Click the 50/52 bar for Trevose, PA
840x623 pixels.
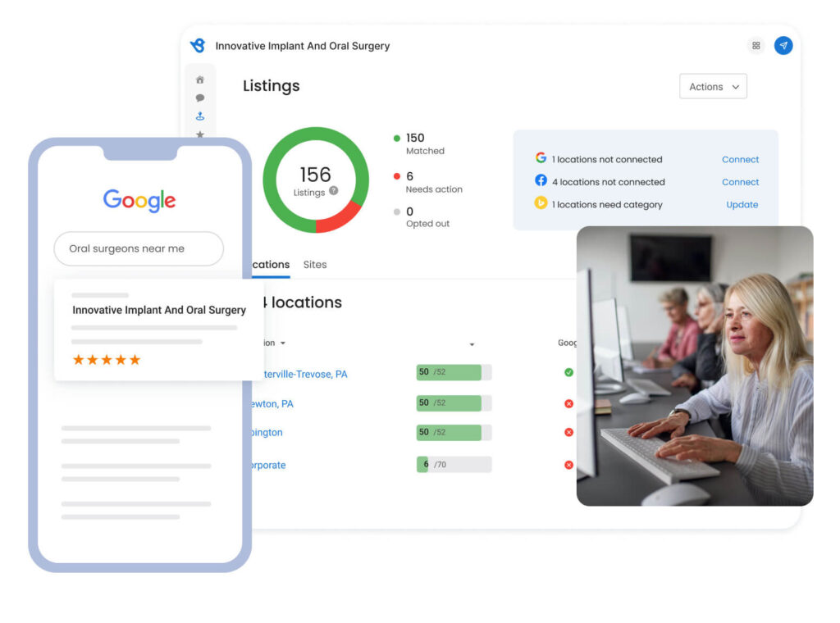[454, 372]
